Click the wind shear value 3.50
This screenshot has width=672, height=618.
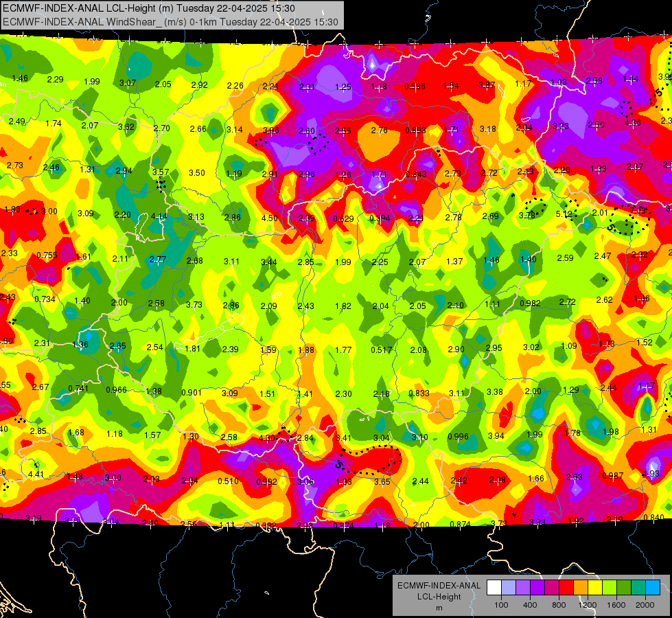pyautogui.click(x=197, y=172)
